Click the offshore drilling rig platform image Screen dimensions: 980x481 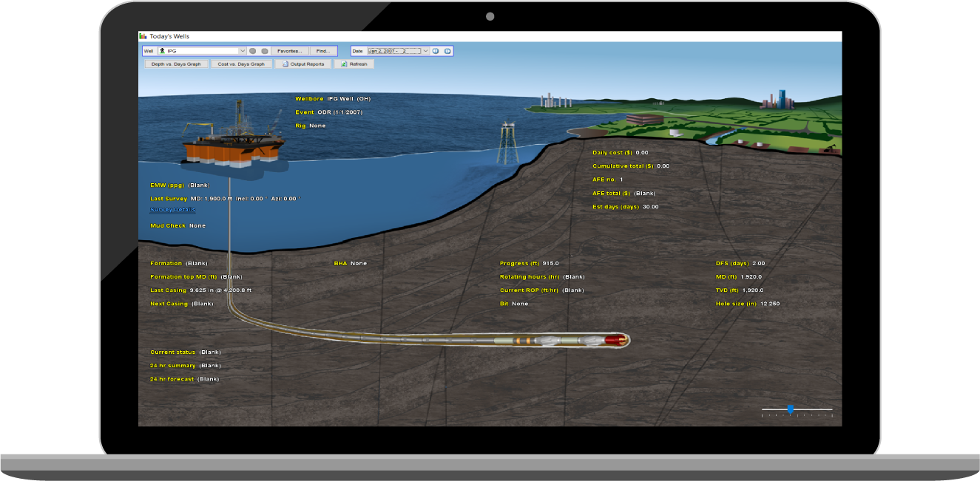pyautogui.click(x=233, y=136)
